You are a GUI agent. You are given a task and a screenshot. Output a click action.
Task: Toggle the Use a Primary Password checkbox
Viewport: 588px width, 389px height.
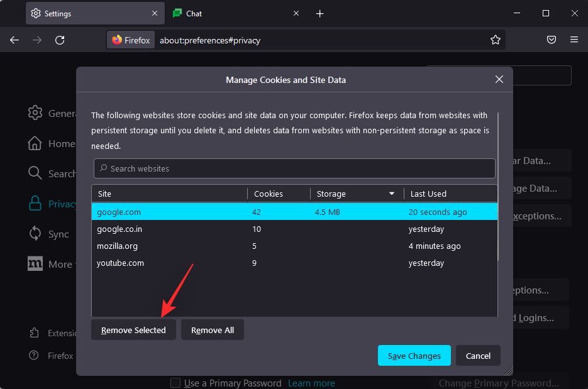176,383
